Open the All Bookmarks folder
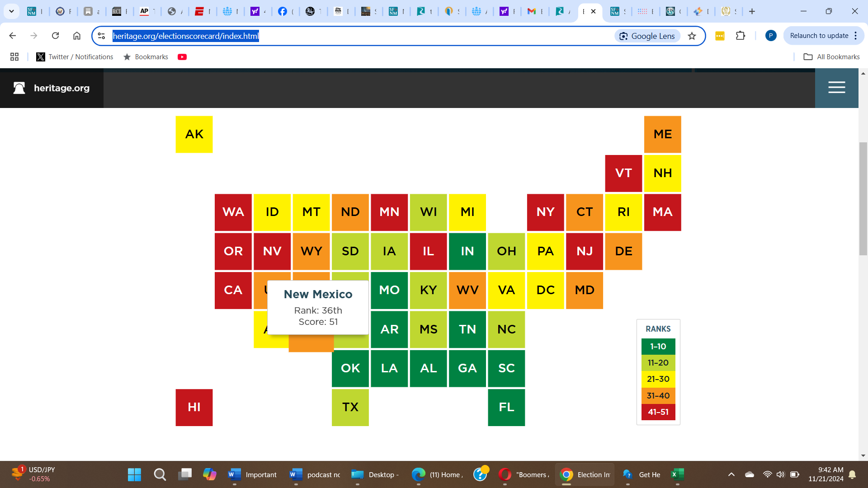 (x=831, y=57)
